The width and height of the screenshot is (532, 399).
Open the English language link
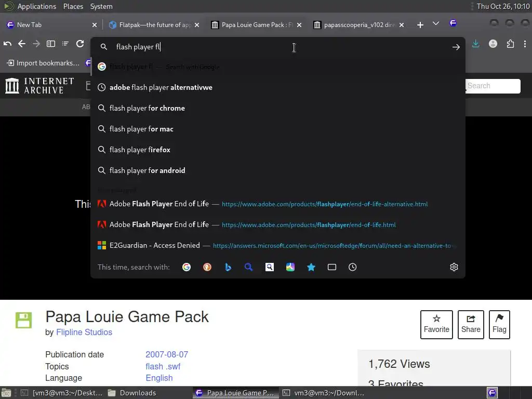click(159, 378)
